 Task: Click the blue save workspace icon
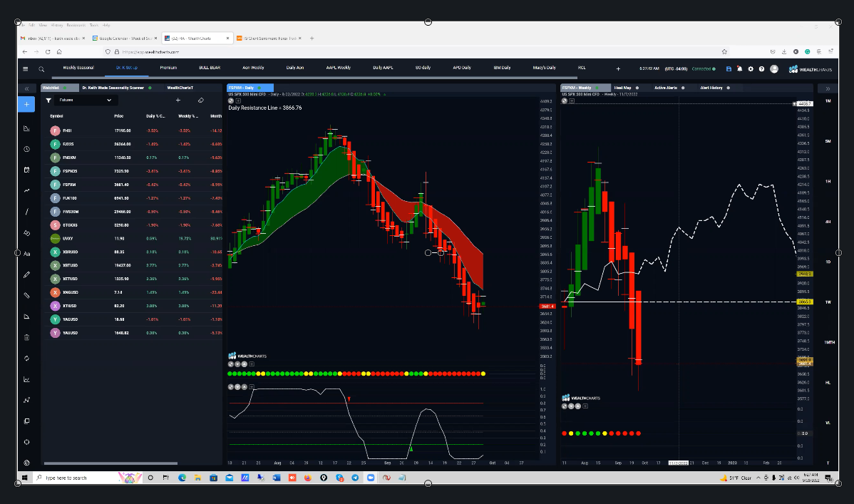pyautogui.click(x=729, y=68)
